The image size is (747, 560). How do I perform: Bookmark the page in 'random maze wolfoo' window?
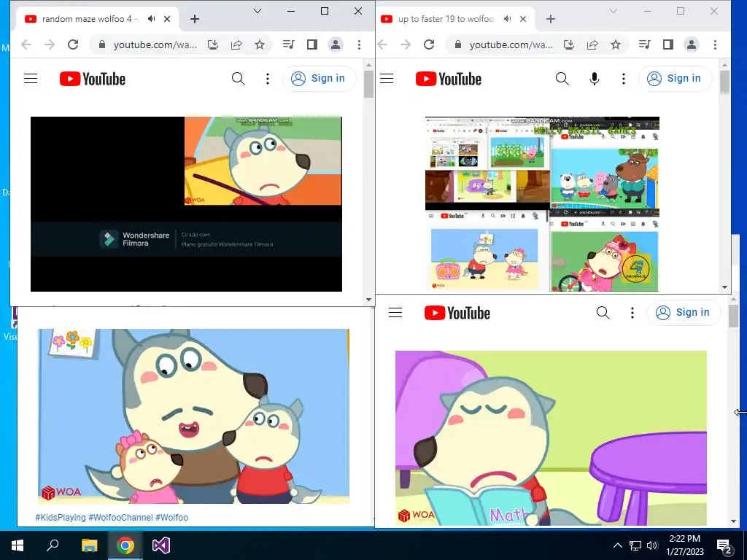(260, 44)
